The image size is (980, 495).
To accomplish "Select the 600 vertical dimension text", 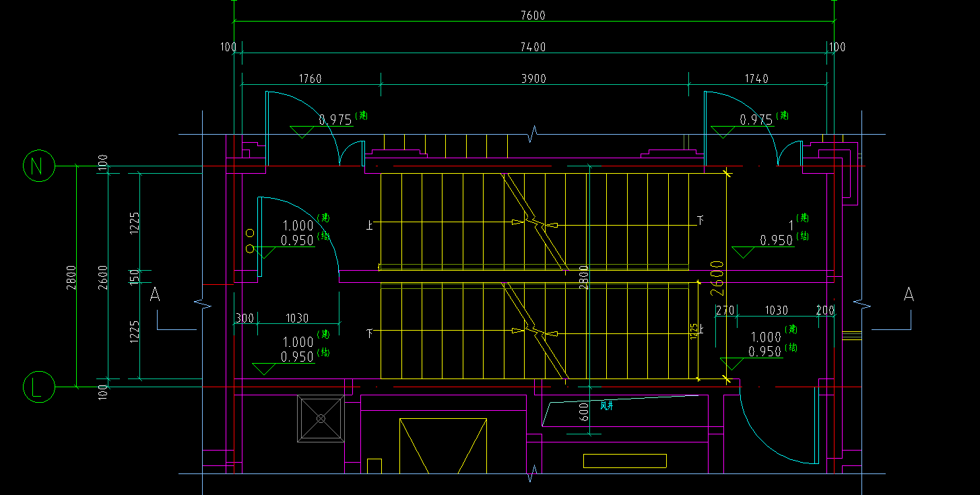I will tap(584, 411).
